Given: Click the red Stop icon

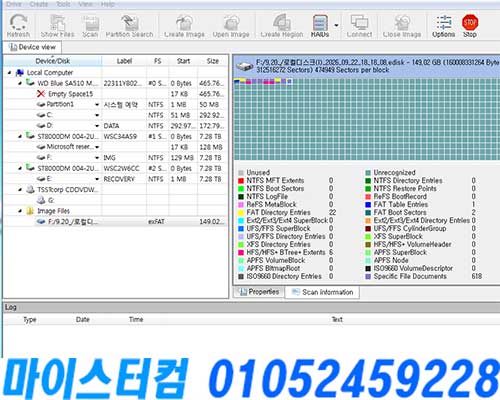Looking at the screenshot, I should [470, 22].
